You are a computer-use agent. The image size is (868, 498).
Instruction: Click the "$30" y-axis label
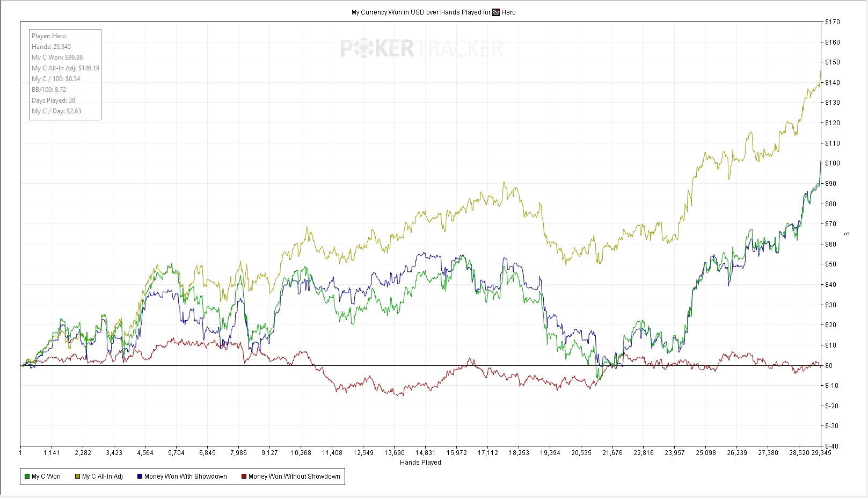click(831, 305)
